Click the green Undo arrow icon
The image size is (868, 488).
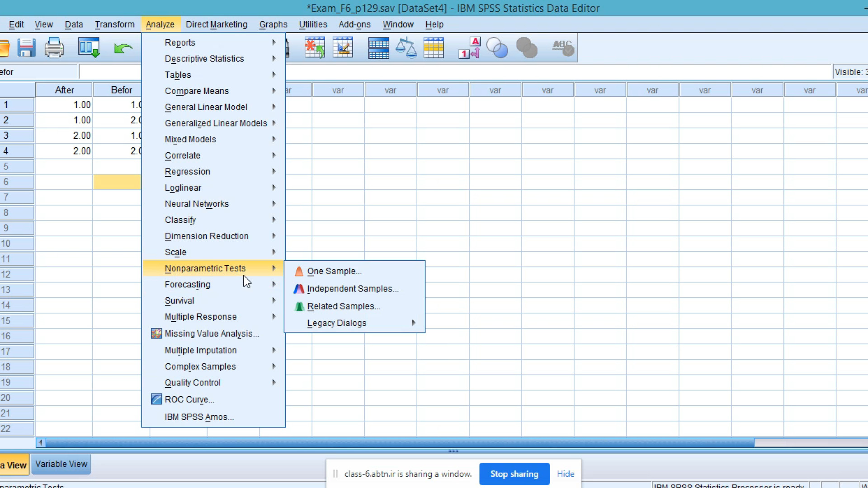(x=123, y=48)
